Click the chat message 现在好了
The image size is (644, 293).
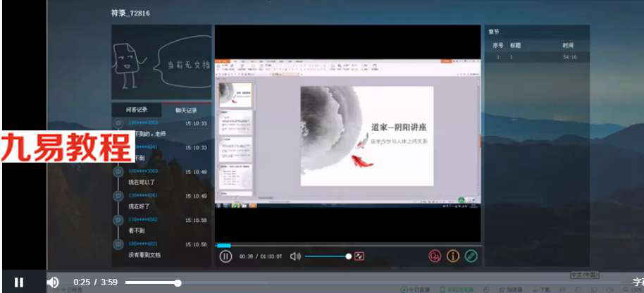140,206
